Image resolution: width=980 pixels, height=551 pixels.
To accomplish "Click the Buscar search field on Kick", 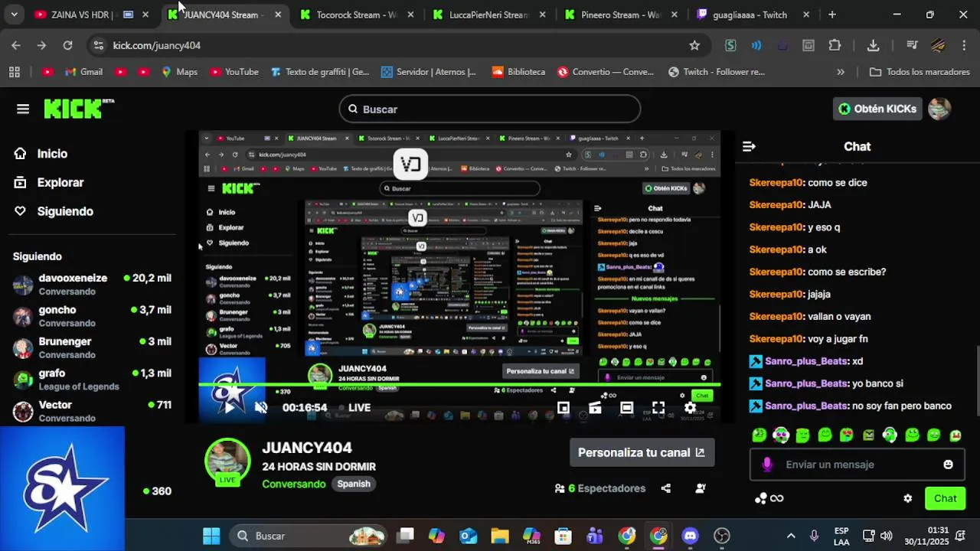I will pyautogui.click(x=490, y=109).
